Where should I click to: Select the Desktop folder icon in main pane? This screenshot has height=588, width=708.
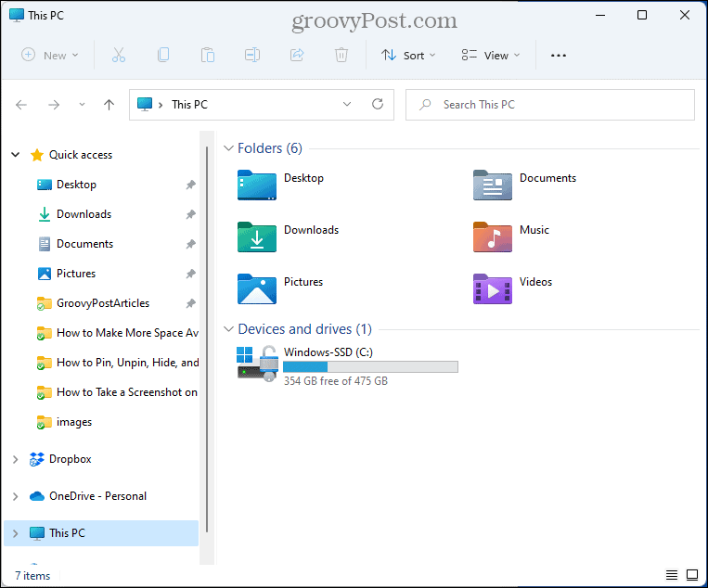(257, 185)
